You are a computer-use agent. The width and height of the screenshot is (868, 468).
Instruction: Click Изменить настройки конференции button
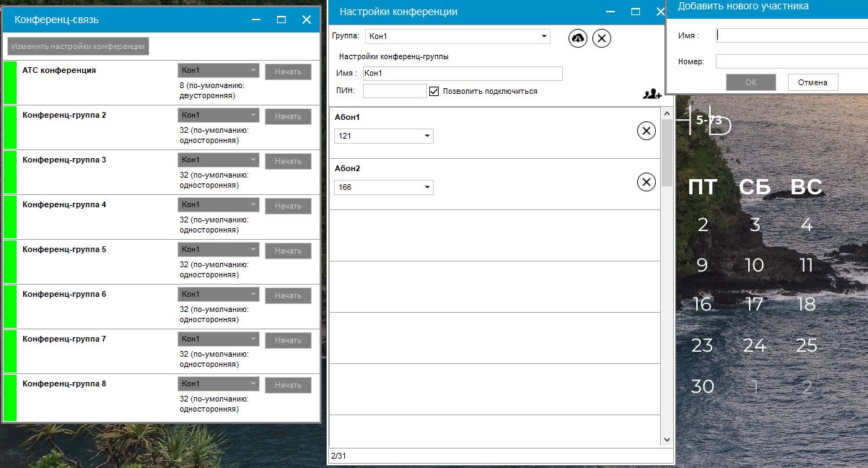point(79,46)
